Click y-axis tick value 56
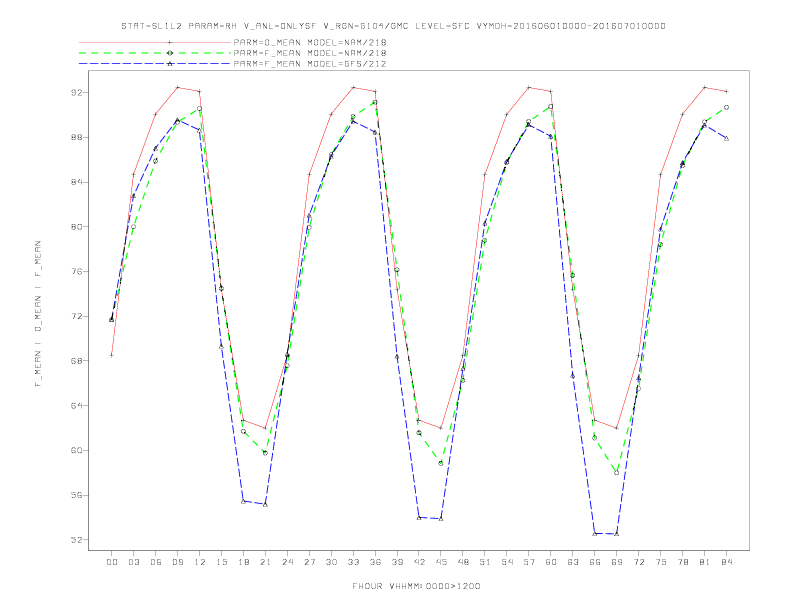Screen dimensions: 792x612 (x=76, y=495)
